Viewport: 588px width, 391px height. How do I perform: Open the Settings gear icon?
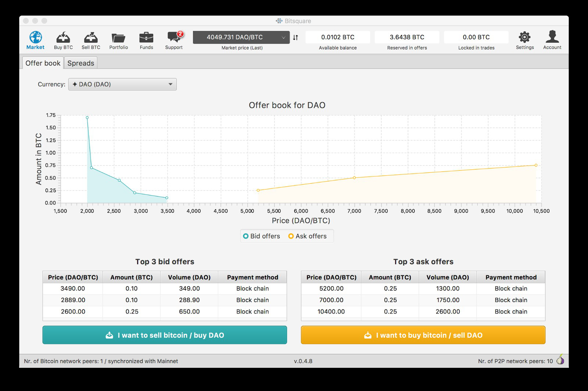[x=524, y=37]
